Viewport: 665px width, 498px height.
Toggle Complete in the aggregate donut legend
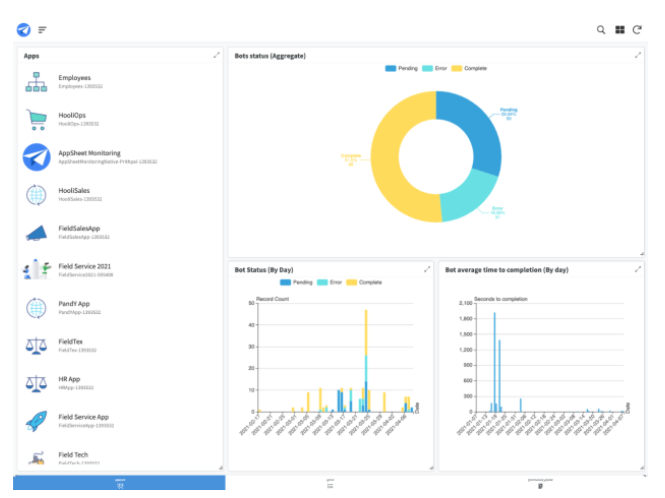(469, 68)
